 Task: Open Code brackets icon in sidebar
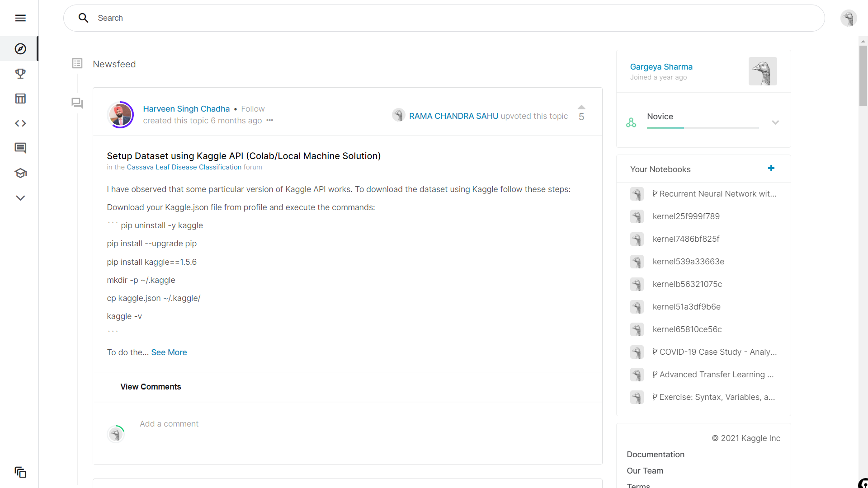pyautogui.click(x=20, y=123)
